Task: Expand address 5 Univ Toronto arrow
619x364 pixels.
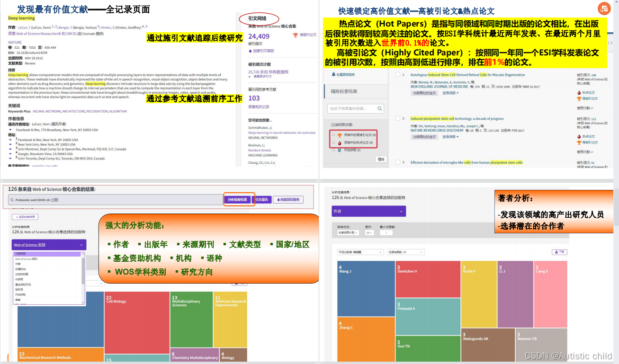Action: (10, 159)
